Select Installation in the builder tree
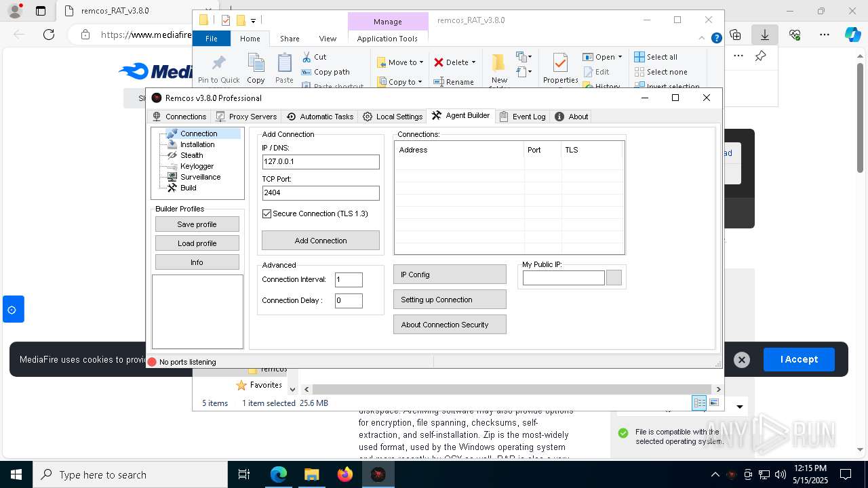 [197, 144]
